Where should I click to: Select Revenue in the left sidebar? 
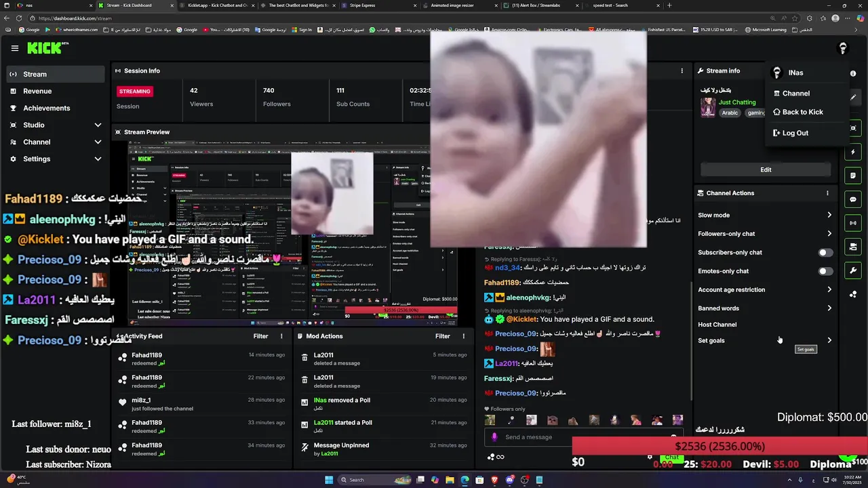coord(56,91)
